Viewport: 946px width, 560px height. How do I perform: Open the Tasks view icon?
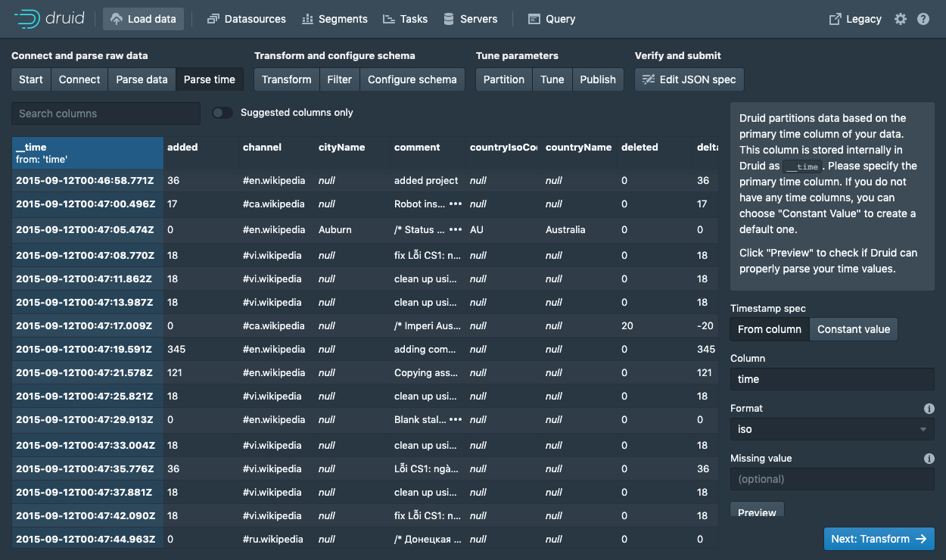coord(388,19)
